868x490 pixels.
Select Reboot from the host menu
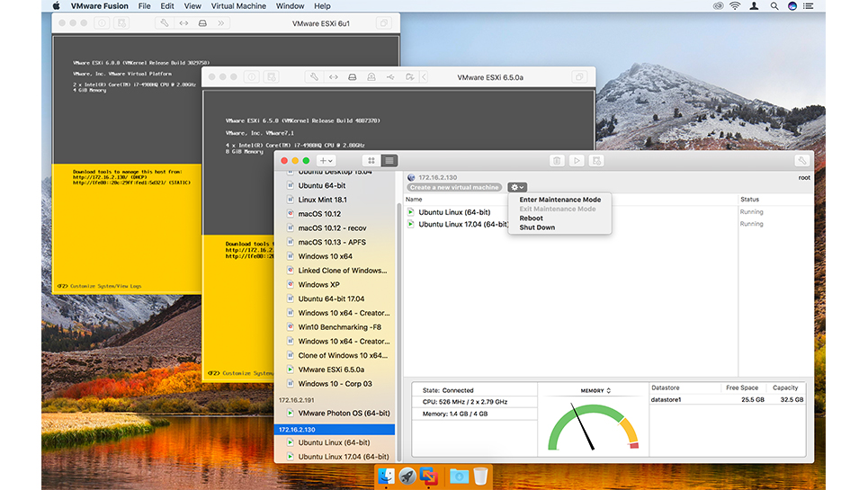coord(531,218)
